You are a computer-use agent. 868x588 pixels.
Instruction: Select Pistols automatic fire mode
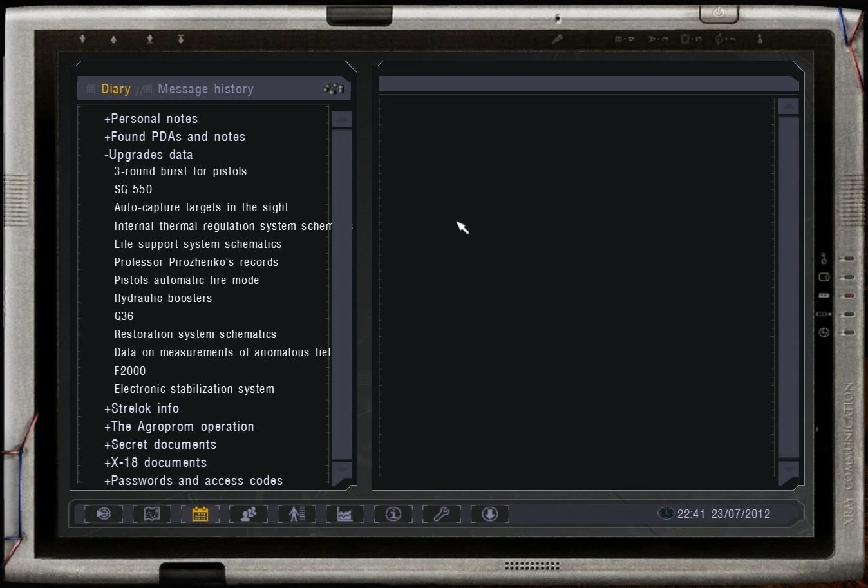tap(187, 280)
